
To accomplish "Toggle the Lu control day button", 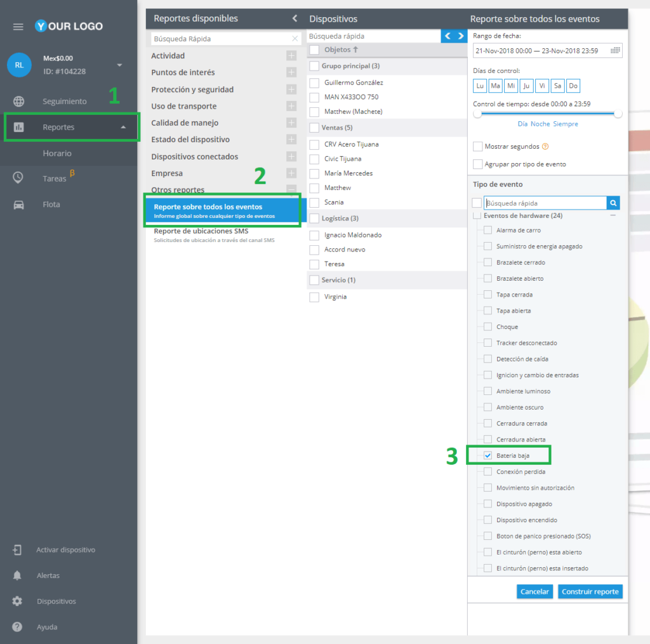I will coord(480,86).
